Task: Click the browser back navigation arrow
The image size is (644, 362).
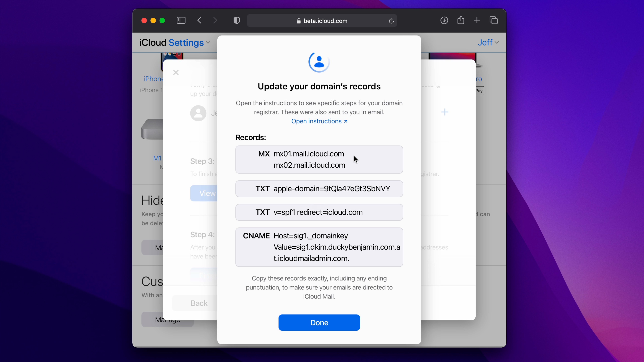Action: (x=199, y=21)
